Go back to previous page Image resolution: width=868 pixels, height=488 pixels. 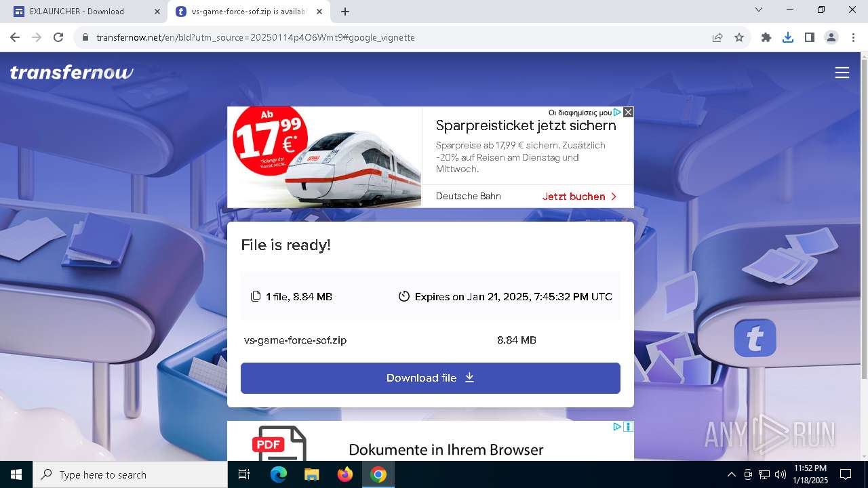coord(15,37)
